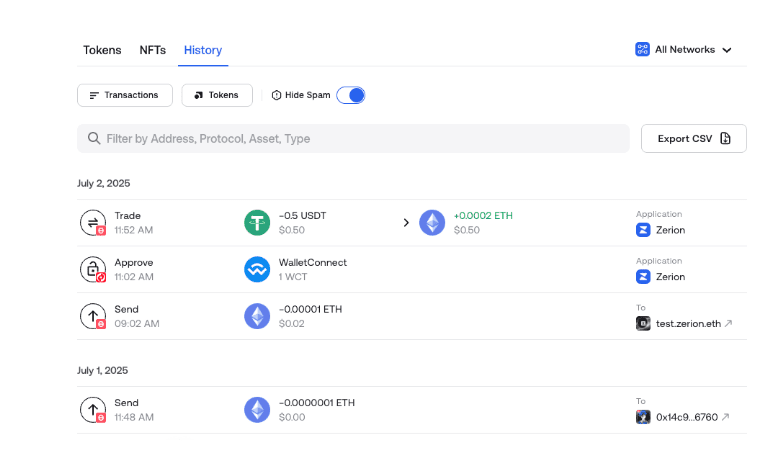Select the +0.0002 ETH amount text
Image resolution: width=777 pixels, height=449 pixels.
pos(483,216)
